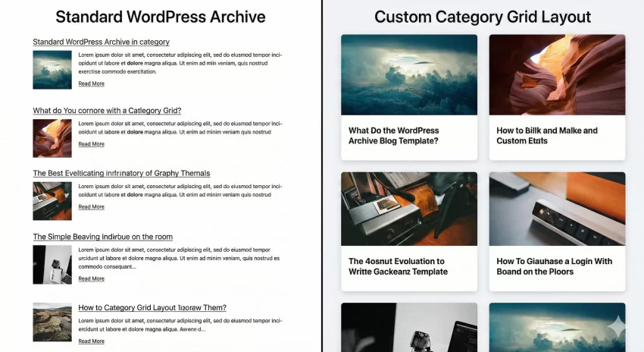Viewport: 644px width, 352px height.
Task: Open the bottom-row clouds image card in the grid
Action: pos(558,327)
